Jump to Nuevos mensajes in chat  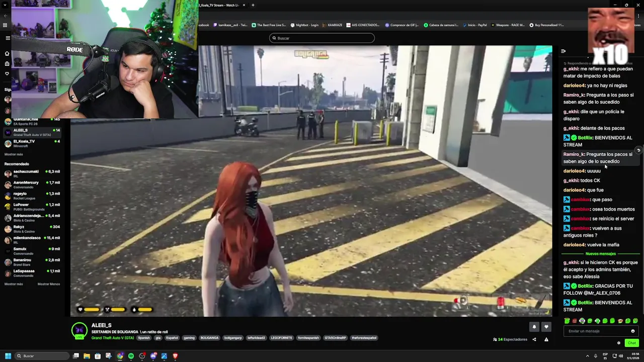[x=600, y=254]
